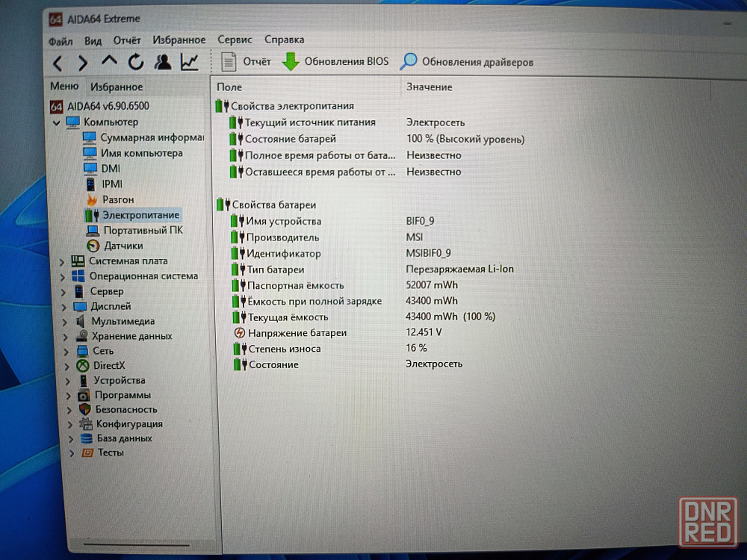Open driver updates magnifier icon

point(409,62)
